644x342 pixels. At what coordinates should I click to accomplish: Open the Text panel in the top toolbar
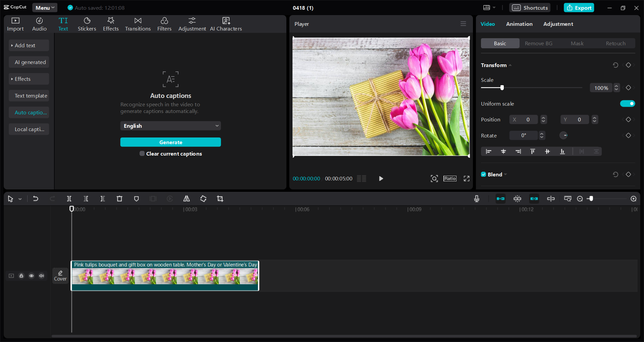[63, 23]
